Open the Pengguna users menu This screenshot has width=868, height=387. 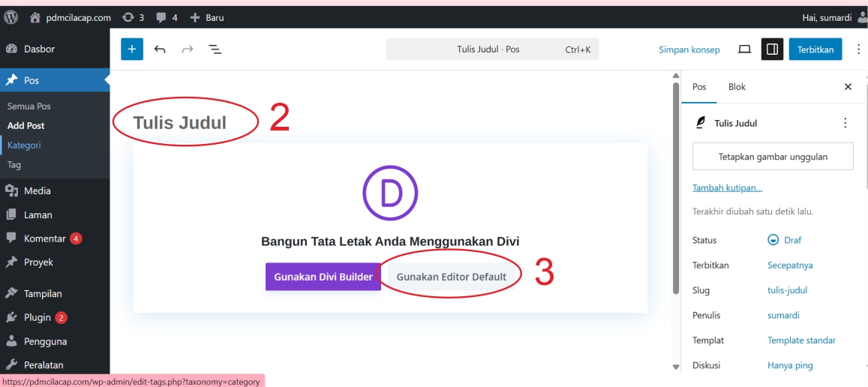point(55,341)
